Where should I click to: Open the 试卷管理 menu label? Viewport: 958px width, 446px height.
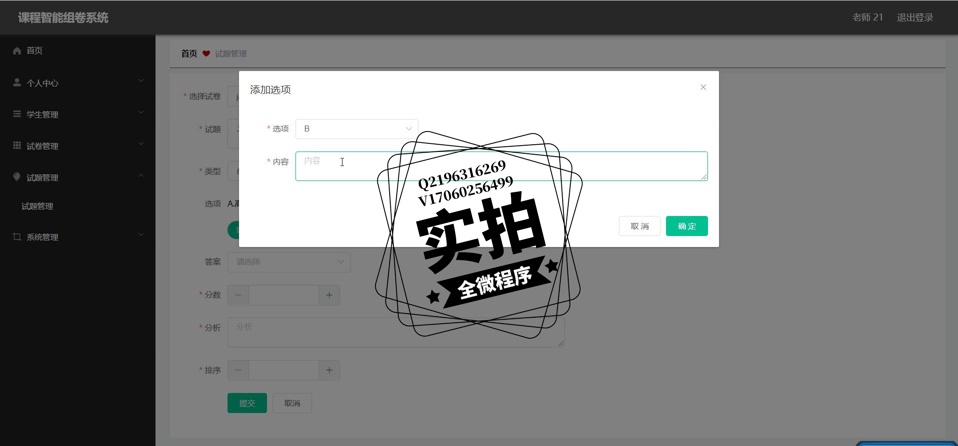42,147
